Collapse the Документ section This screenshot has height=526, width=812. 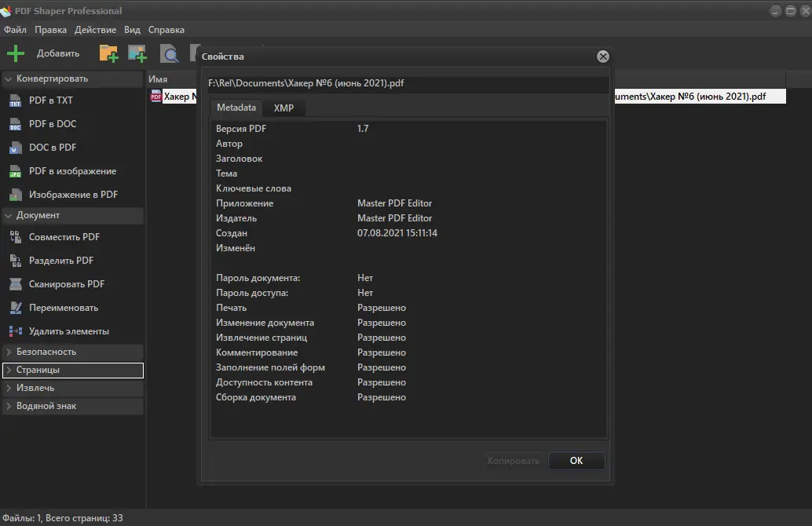click(x=9, y=215)
